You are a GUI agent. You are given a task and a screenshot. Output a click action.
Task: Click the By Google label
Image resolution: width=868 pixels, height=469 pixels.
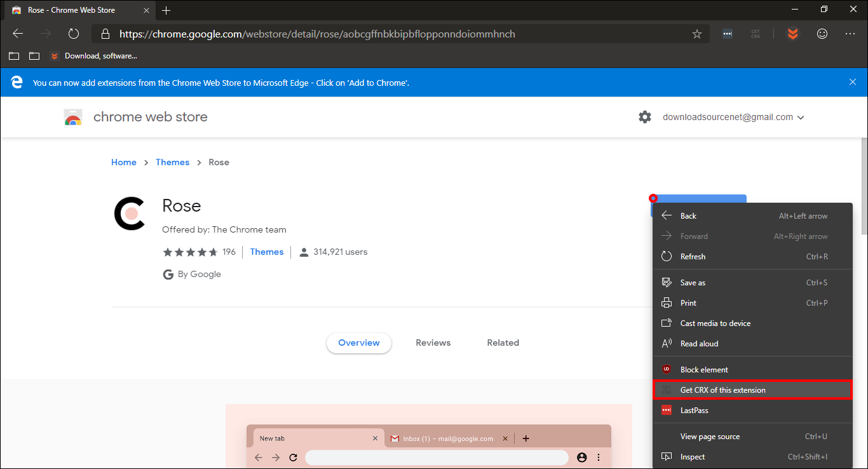[192, 274]
